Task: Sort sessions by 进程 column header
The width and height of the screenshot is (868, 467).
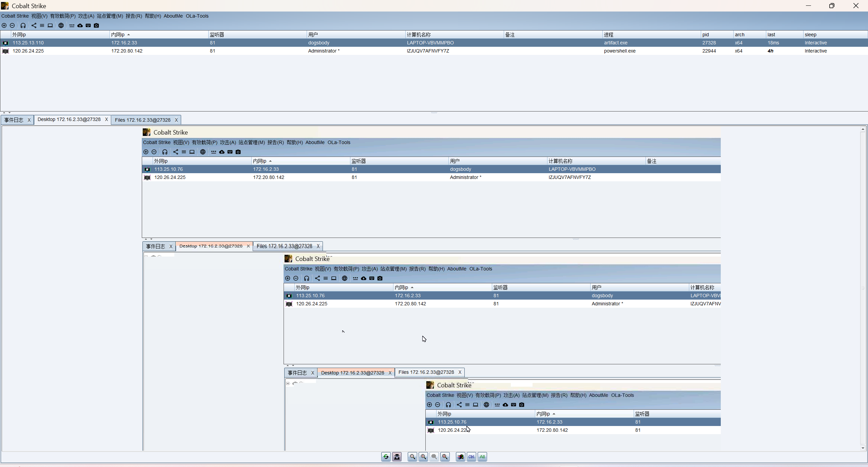Action: tap(652, 35)
